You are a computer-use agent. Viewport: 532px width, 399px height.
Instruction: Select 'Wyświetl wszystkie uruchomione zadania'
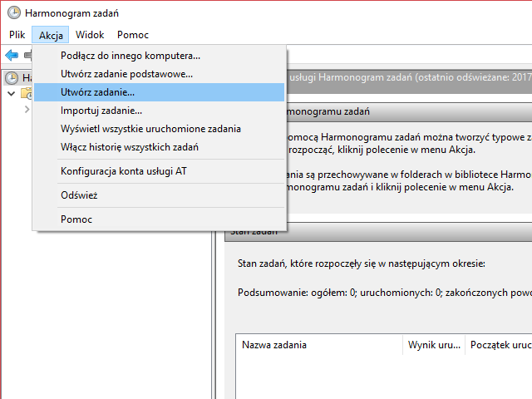click(150, 129)
